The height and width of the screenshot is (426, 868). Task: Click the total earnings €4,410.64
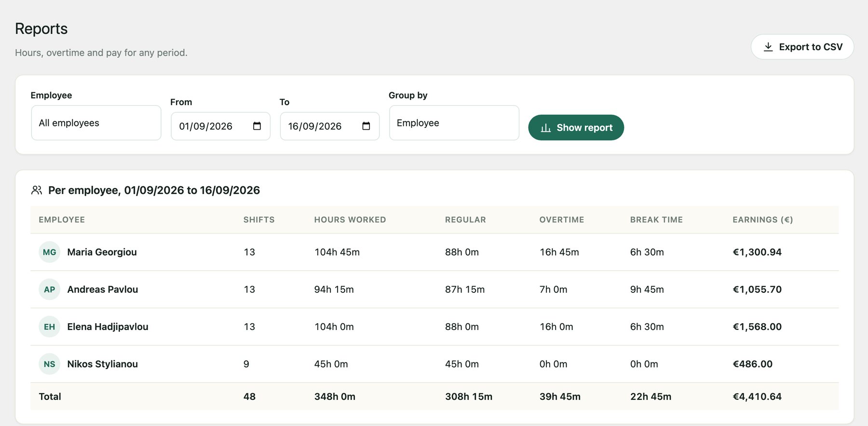(757, 397)
